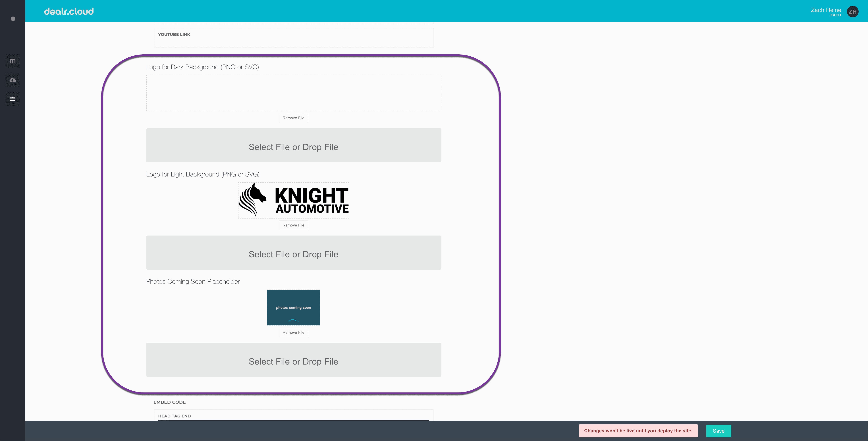Image resolution: width=868 pixels, height=441 pixels.
Task: Click the empty dark logo preview box
Action: pyautogui.click(x=293, y=93)
